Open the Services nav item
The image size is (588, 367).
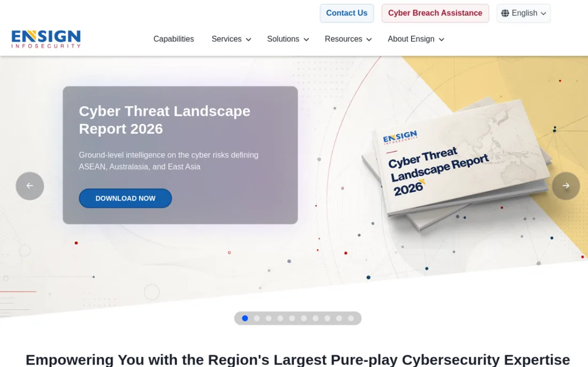pyautogui.click(x=227, y=39)
